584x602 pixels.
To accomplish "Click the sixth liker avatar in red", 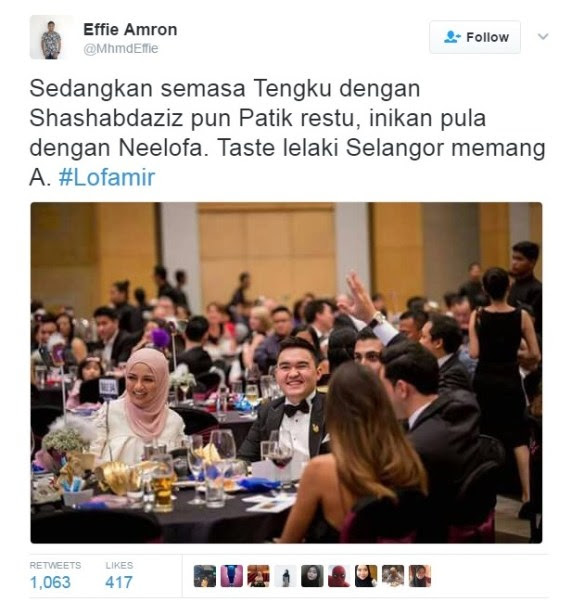I will point(339,576).
